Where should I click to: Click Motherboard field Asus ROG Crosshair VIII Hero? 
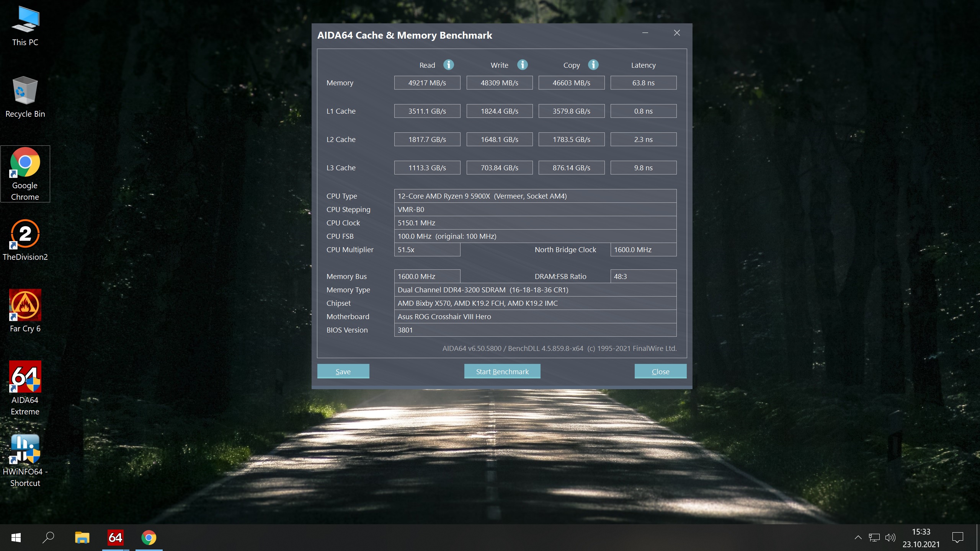coord(535,316)
